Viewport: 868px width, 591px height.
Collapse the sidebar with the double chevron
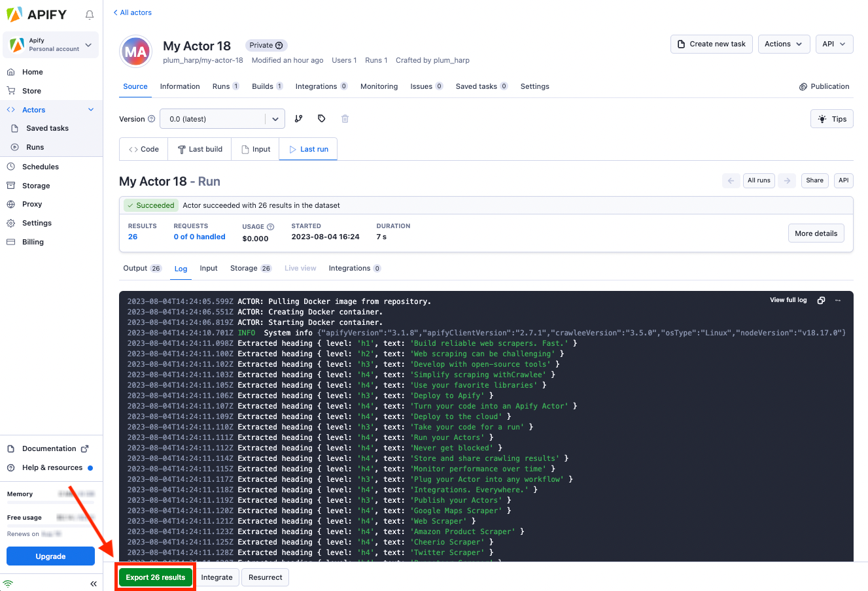[x=93, y=583]
